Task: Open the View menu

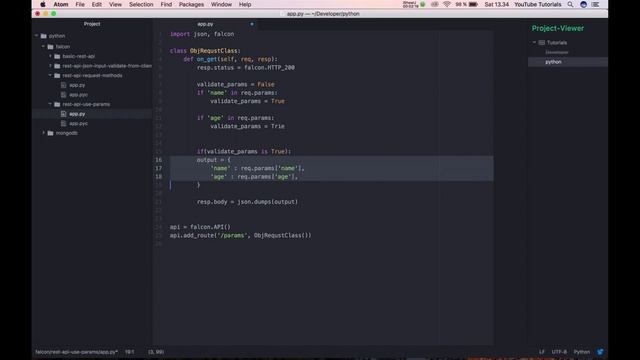Action: click(x=115, y=4)
